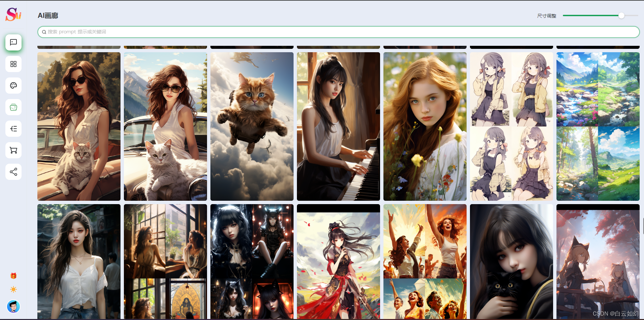Open girl playing piano image

pyautogui.click(x=338, y=126)
